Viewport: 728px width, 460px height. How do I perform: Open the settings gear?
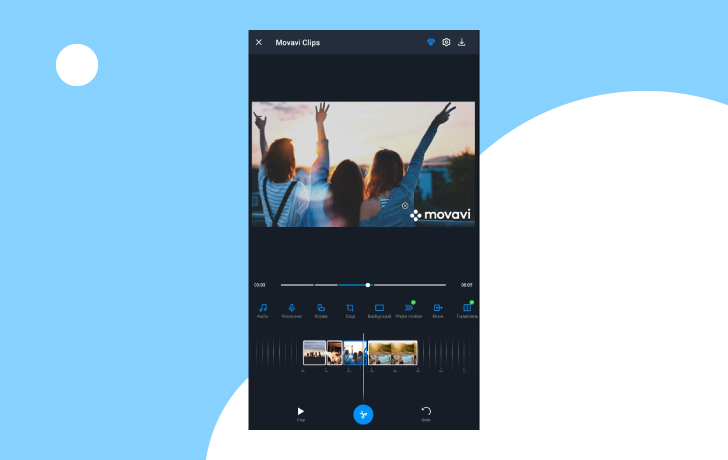pyautogui.click(x=446, y=42)
